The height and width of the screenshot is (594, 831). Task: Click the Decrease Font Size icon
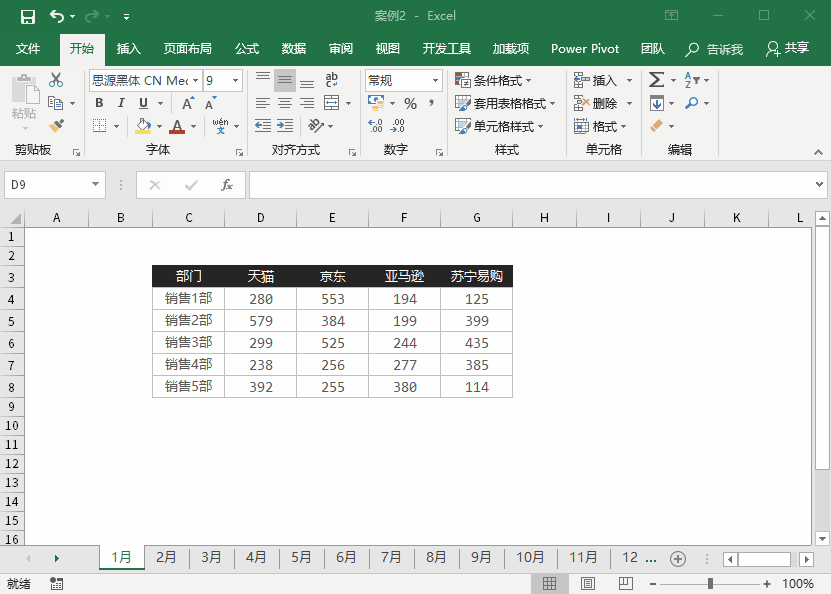tap(210, 103)
